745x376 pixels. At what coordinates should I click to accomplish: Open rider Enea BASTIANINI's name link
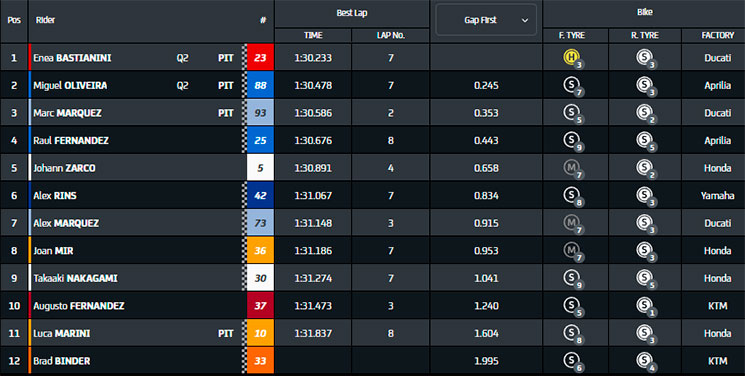[72, 58]
